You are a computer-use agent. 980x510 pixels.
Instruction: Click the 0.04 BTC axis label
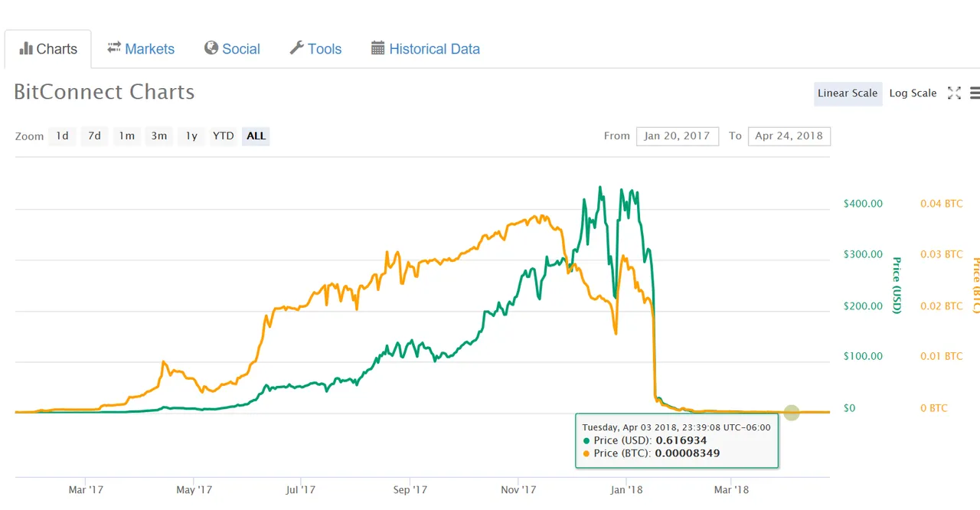[x=941, y=204]
